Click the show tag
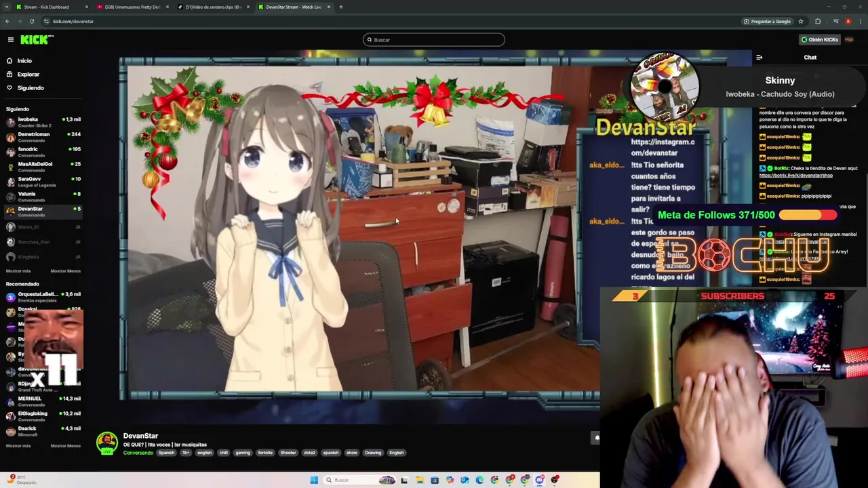Screen dimensions: 868x488 (x=351, y=453)
